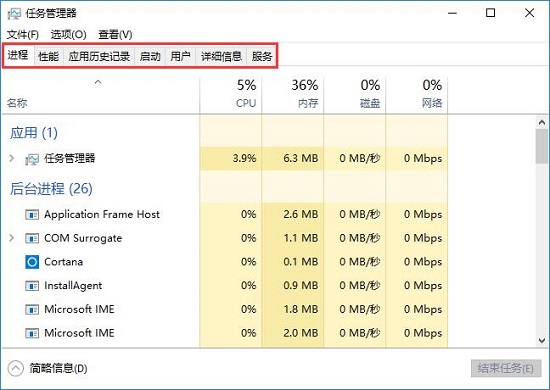Expand the 任务管理器 app row
Image resolution: width=550 pixels, height=390 pixels.
tap(12, 158)
